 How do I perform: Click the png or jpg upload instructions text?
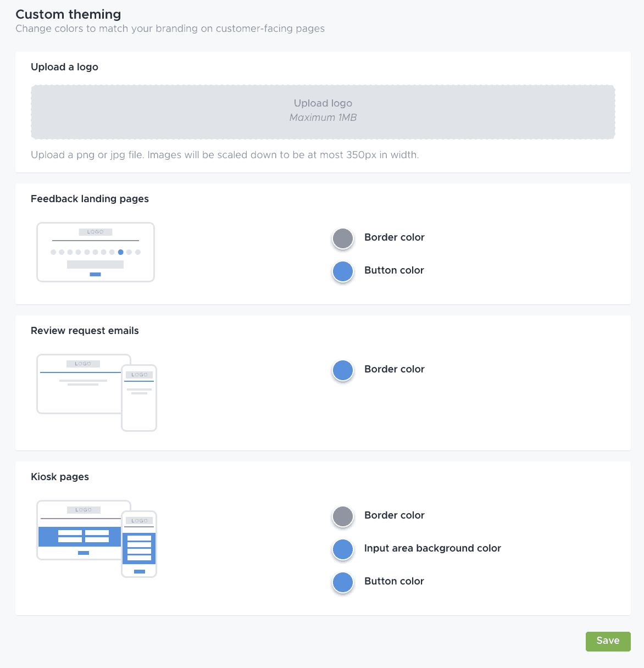tap(225, 155)
